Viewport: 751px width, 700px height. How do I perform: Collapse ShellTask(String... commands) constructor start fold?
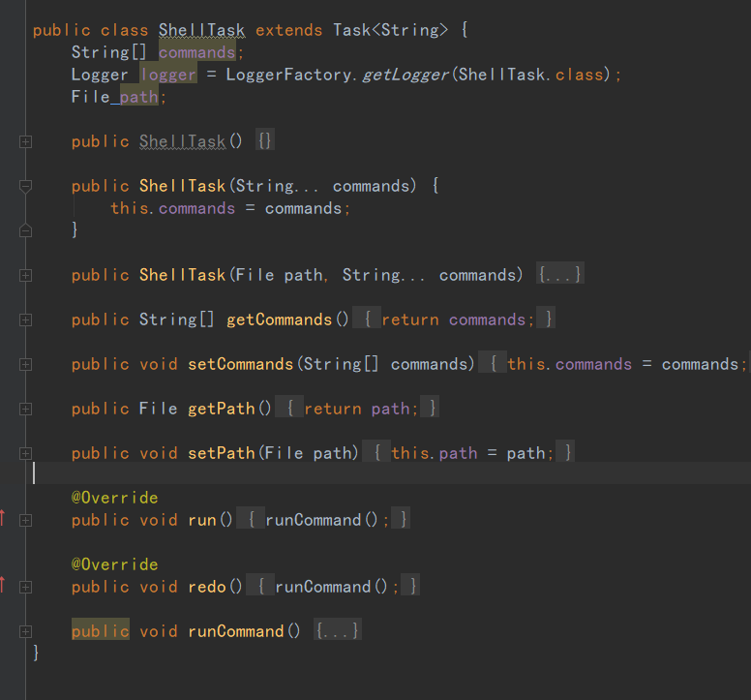[x=26, y=186]
